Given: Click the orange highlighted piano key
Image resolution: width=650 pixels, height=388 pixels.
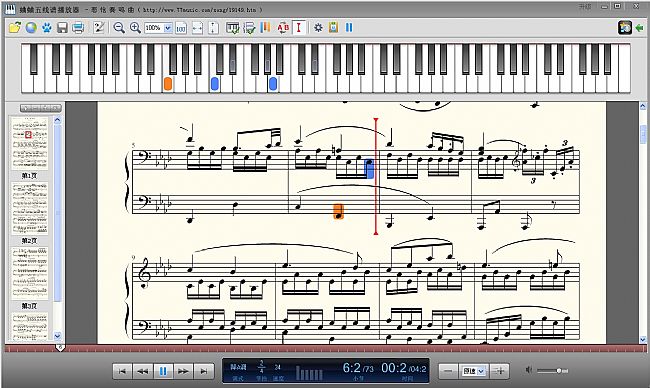Looking at the screenshot, I should point(167,83).
